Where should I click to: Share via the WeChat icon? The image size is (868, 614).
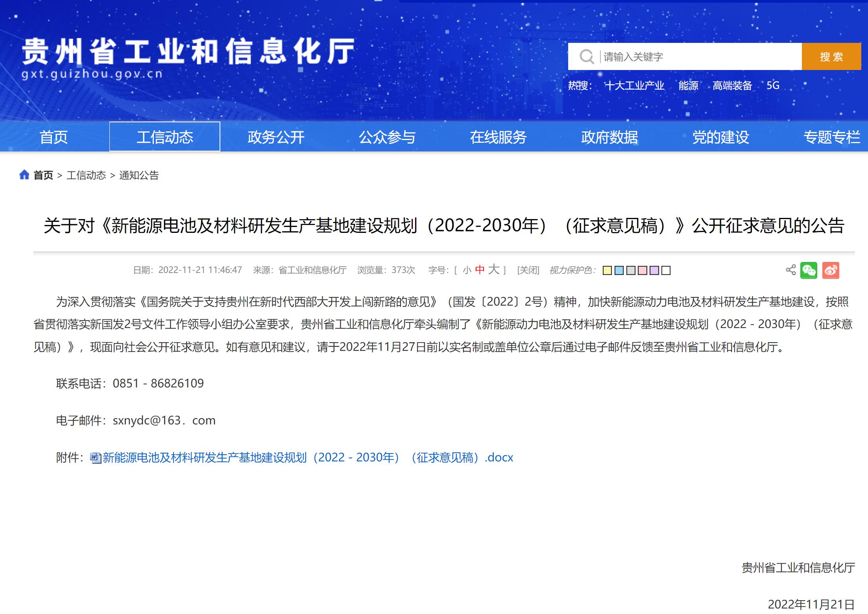(809, 270)
